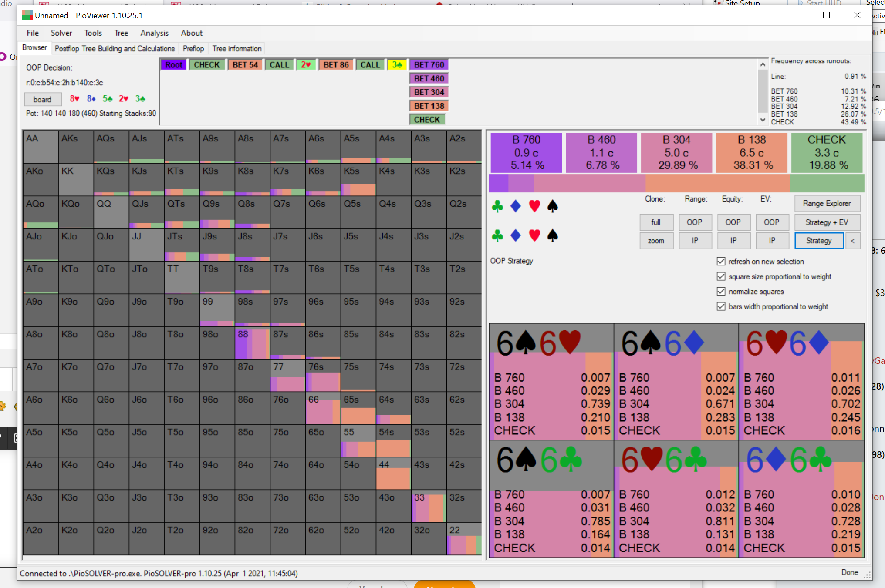Choose the CHECK action under BET 138
Image resolution: width=885 pixels, height=588 pixels.
coord(427,120)
